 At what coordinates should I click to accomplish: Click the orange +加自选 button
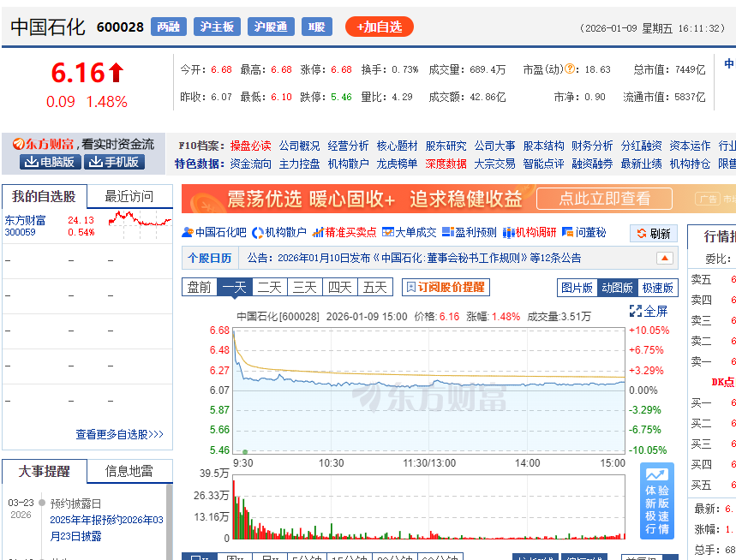pos(380,27)
